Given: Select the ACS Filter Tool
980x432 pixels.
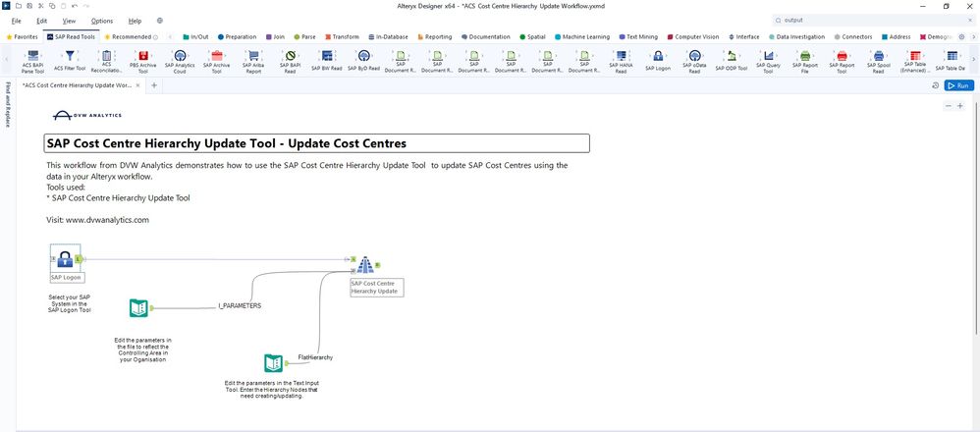Looking at the screenshot, I should (70, 61).
